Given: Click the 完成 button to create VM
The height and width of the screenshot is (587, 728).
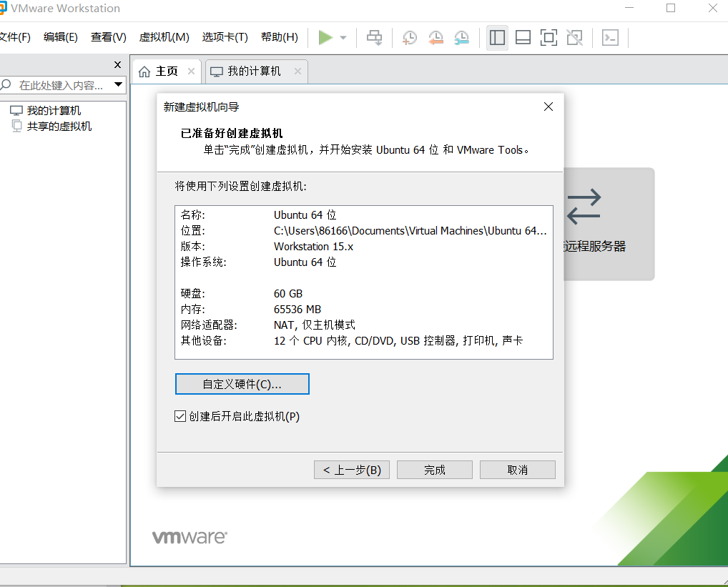Looking at the screenshot, I should tap(434, 469).
